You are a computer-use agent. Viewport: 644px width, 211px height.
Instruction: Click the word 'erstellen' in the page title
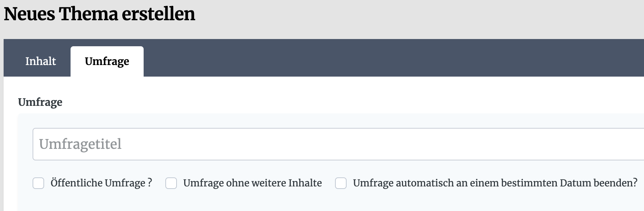pyautogui.click(x=158, y=14)
